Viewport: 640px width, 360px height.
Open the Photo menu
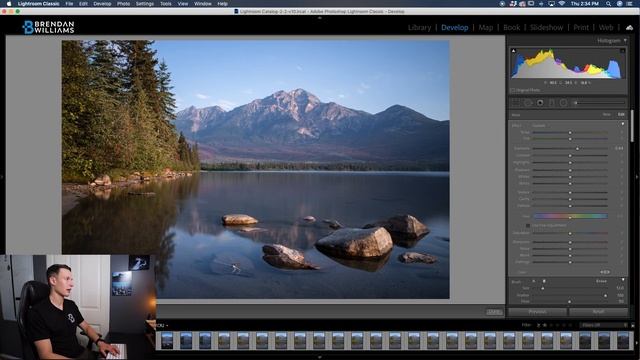point(123,4)
